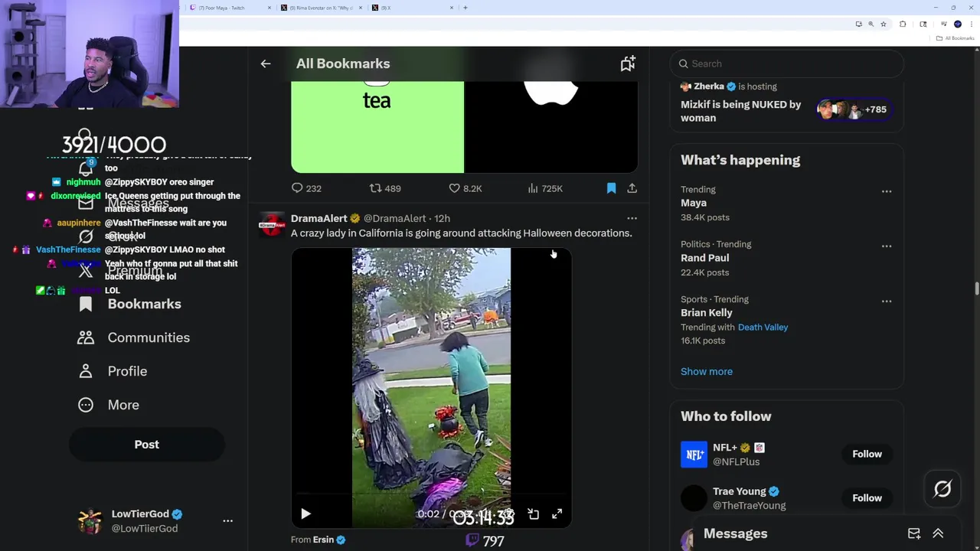The image size is (980, 551).
Task: Open the browser extensions icon
Action: [x=903, y=24]
